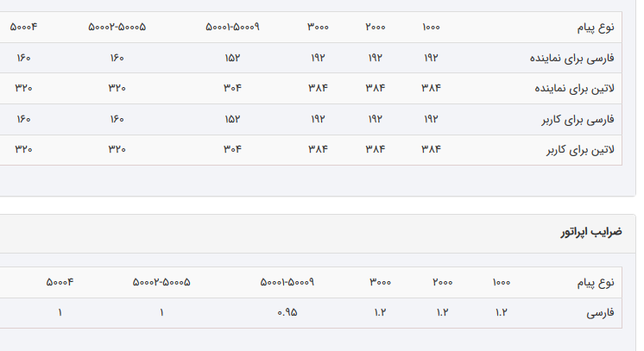Click 'نوع پیام' header in operator coefficients table
This screenshot has height=351, width=644.
click(x=596, y=282)
